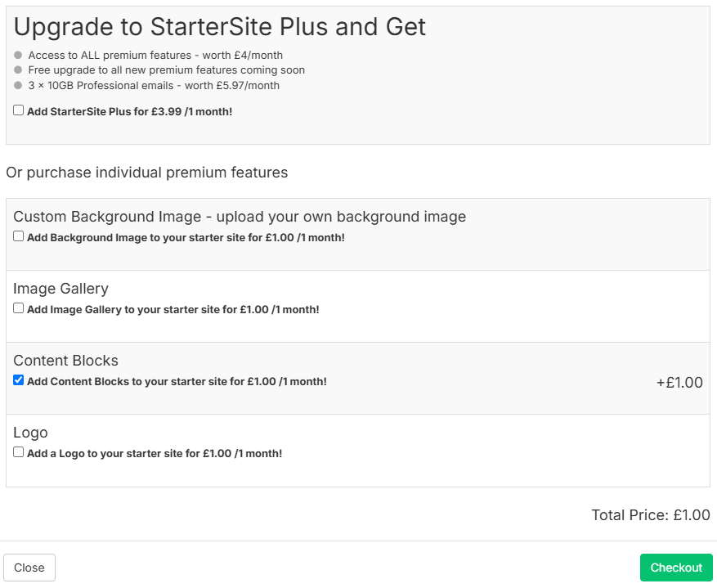Enable the Add Background Image checkbox
This screenshot has height=588, width=717.
click(x=18, y=236)
